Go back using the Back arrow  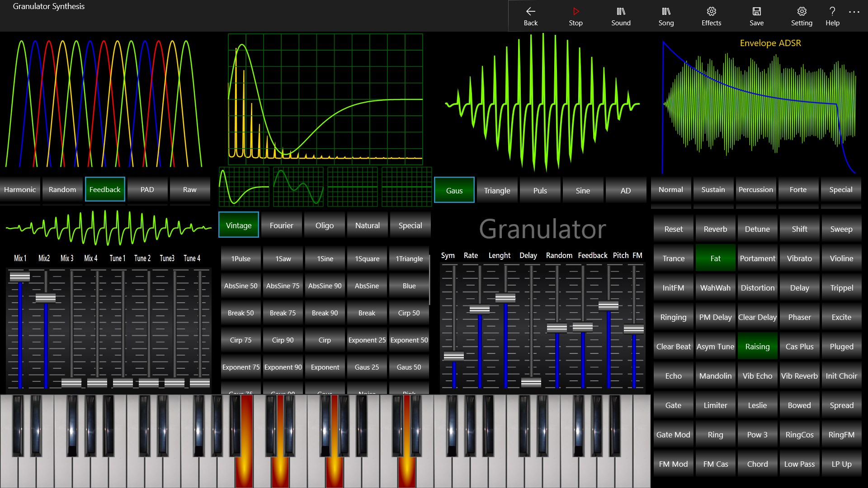[x=530, y=16]
